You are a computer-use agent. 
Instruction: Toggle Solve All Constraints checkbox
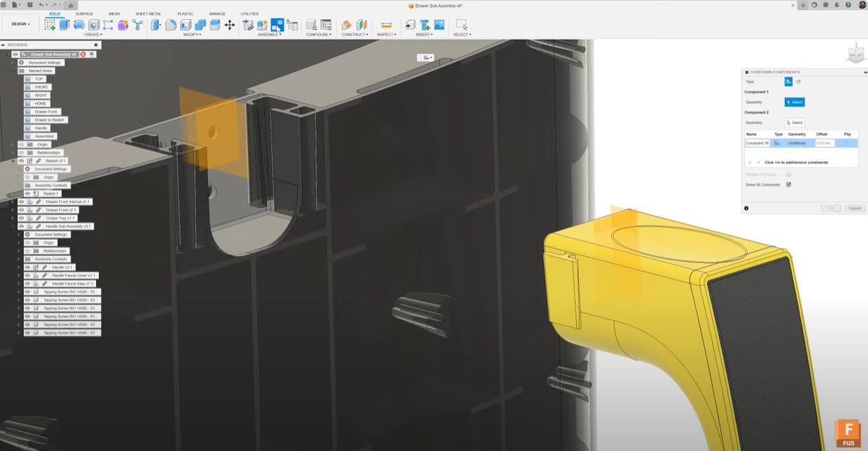coord(789,184)
